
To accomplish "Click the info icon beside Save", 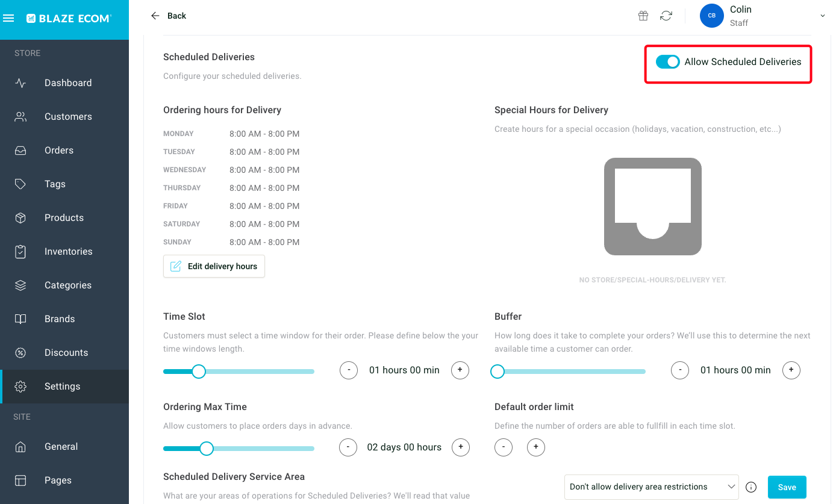I will pos(751,487).
